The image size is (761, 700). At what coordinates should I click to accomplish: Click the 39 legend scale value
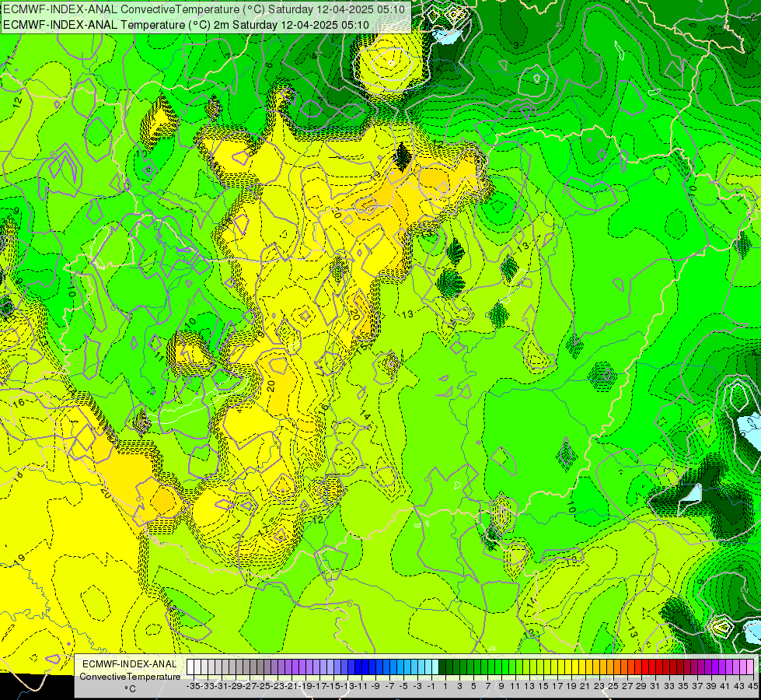711,686
